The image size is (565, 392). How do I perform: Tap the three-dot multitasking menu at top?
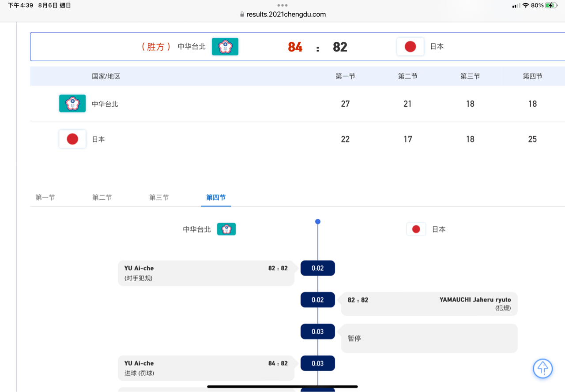[282, 5]
